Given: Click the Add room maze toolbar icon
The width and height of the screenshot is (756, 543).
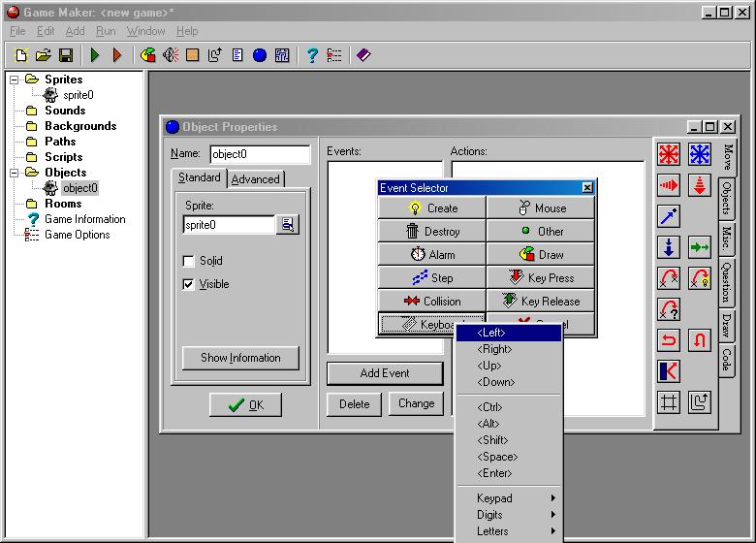Looking at the screenshot, I should pyautogui.click(x=282, y=55).
